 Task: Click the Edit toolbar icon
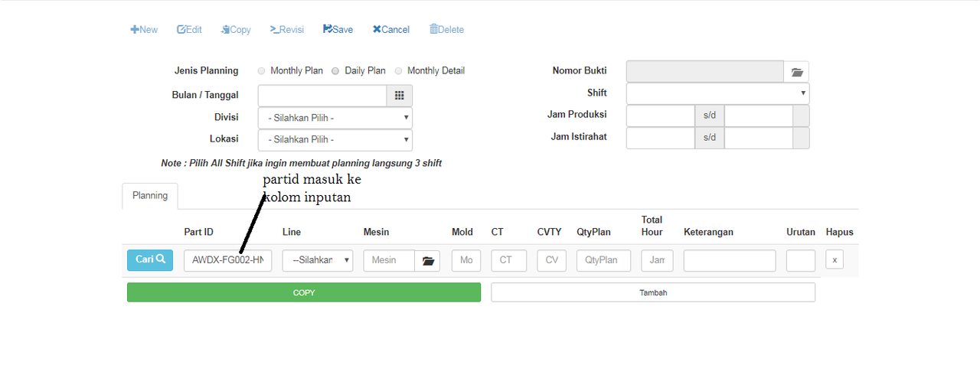[181, 30]
